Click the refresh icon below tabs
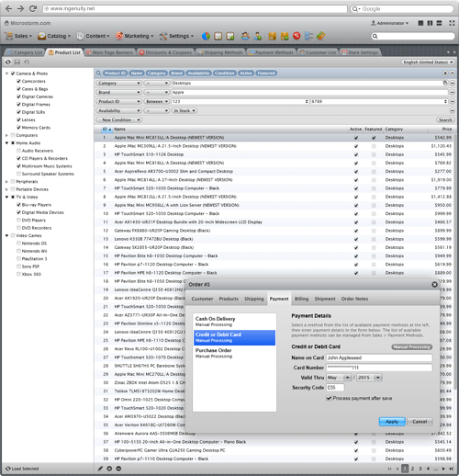This screenshot has width=459, height=476. point(8,62)
